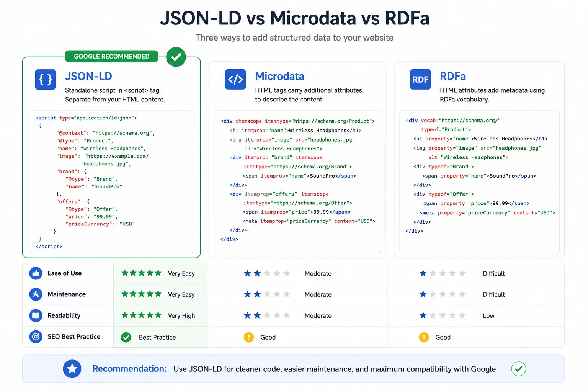Click the JSON-LD code snippet box
This screenshot has height=392, width=588.
point(111,182)
